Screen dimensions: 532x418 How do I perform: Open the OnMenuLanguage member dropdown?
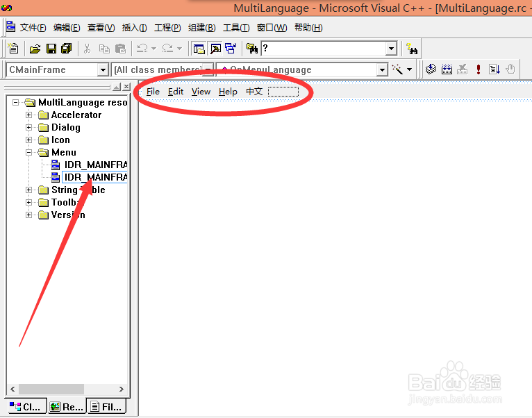point(382,70)
